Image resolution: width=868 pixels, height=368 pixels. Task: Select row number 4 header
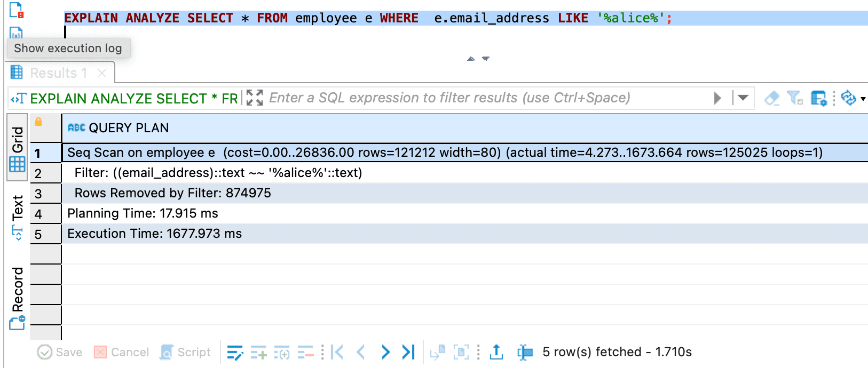pos(46,214)
